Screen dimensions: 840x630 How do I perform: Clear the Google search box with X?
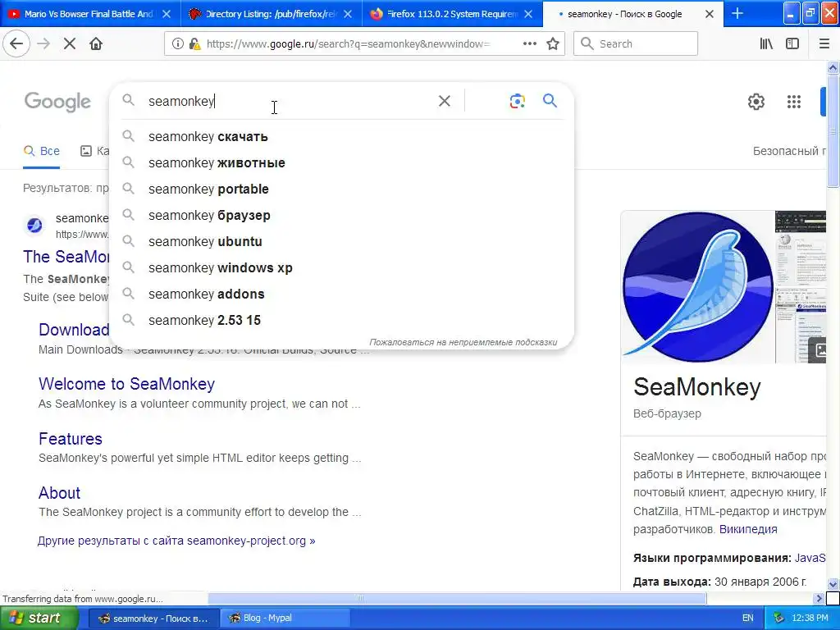pos(444,101)
